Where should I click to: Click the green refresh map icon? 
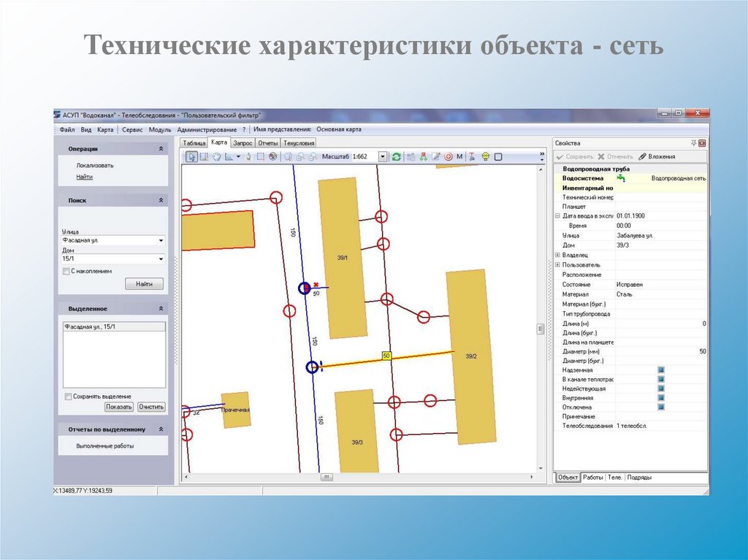coord(397,157)
